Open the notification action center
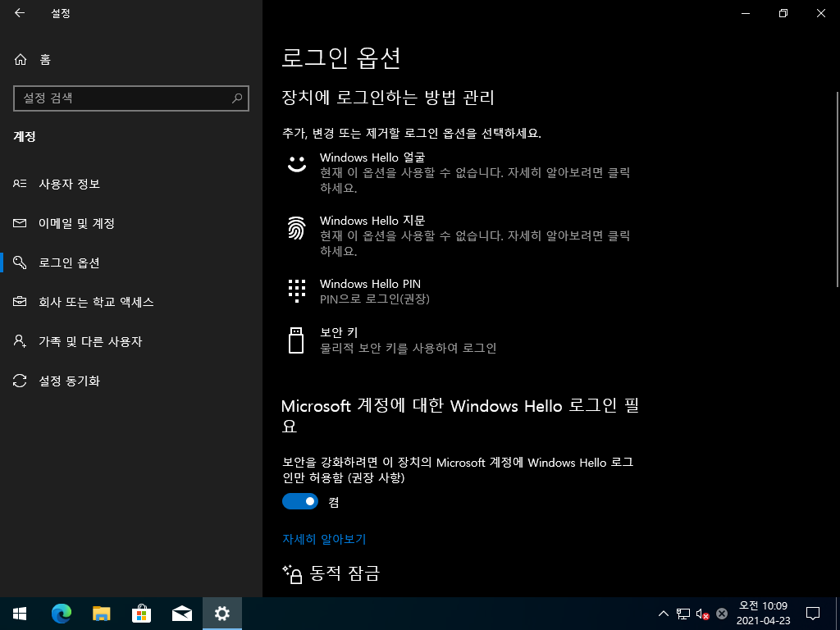The height and width of the screenshot is (630, 840). 813,614
